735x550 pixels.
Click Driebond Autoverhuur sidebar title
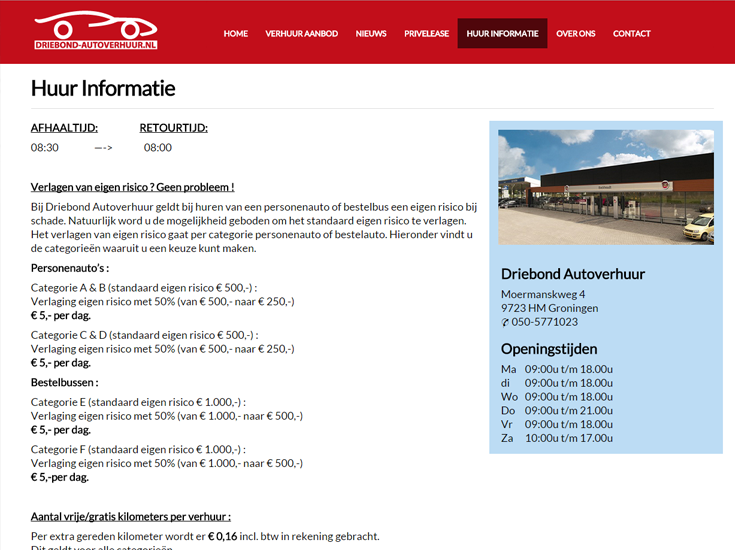click(x=573, y=274)
